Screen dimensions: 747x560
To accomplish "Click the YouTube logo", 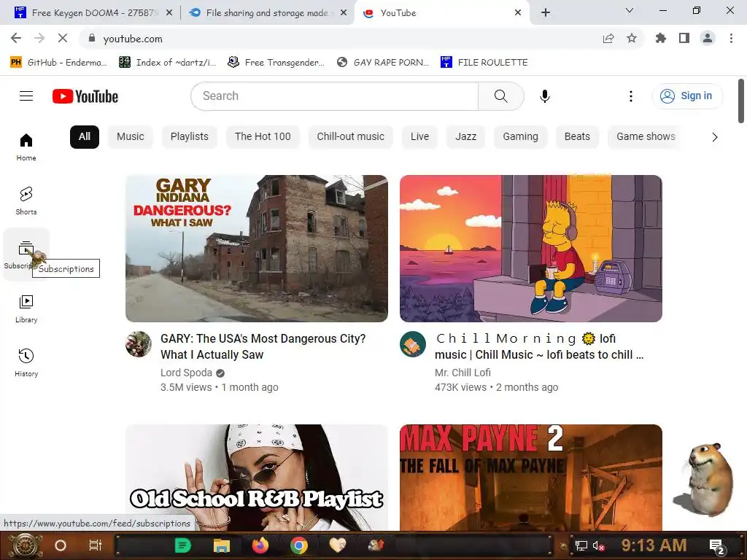I will 85,96.
